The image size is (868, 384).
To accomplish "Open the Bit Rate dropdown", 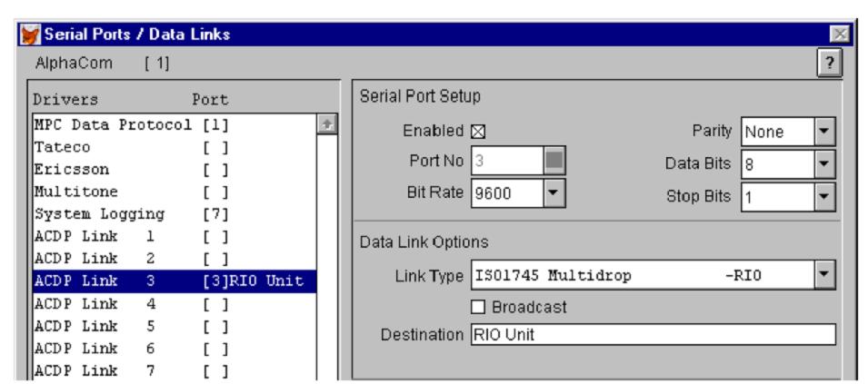I will pos(554,193).
